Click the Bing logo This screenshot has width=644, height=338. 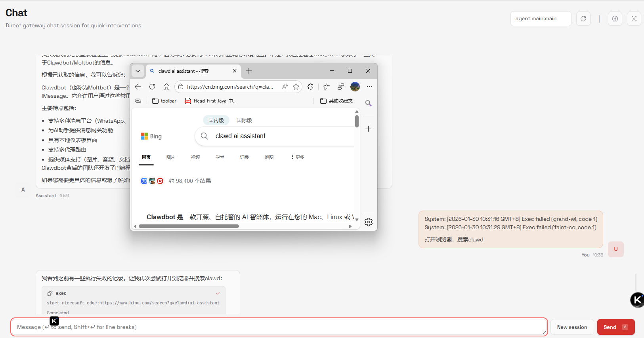pyautogui.click(x=151, y=136)
